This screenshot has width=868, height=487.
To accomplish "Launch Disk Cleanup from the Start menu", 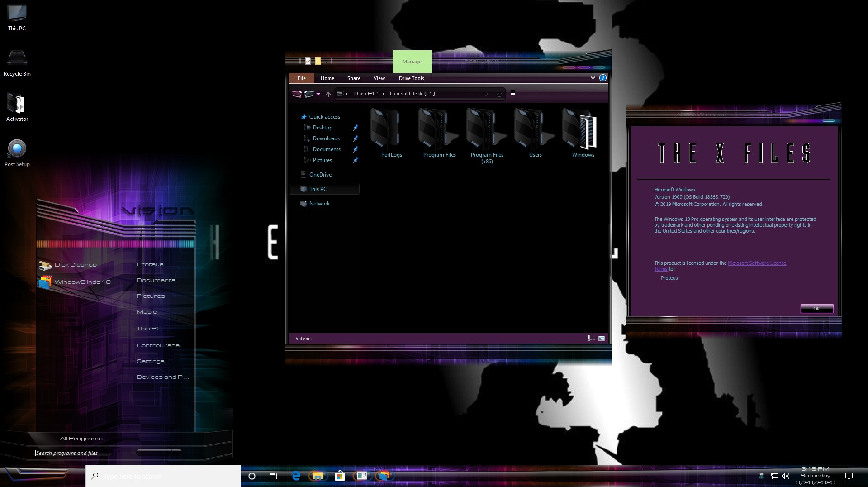I will [x=68, y=265].
